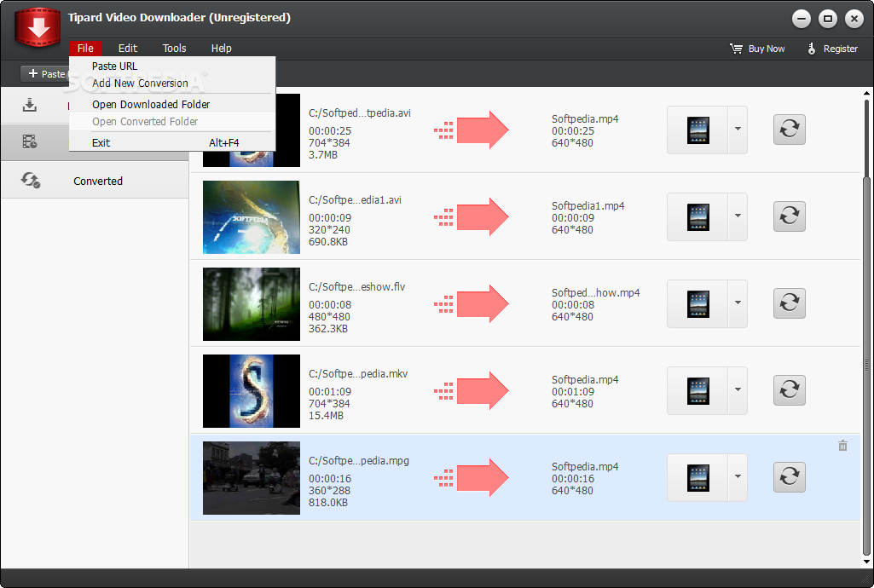
Task: Click the download tray sidebar icon
Action: [30, 105]
